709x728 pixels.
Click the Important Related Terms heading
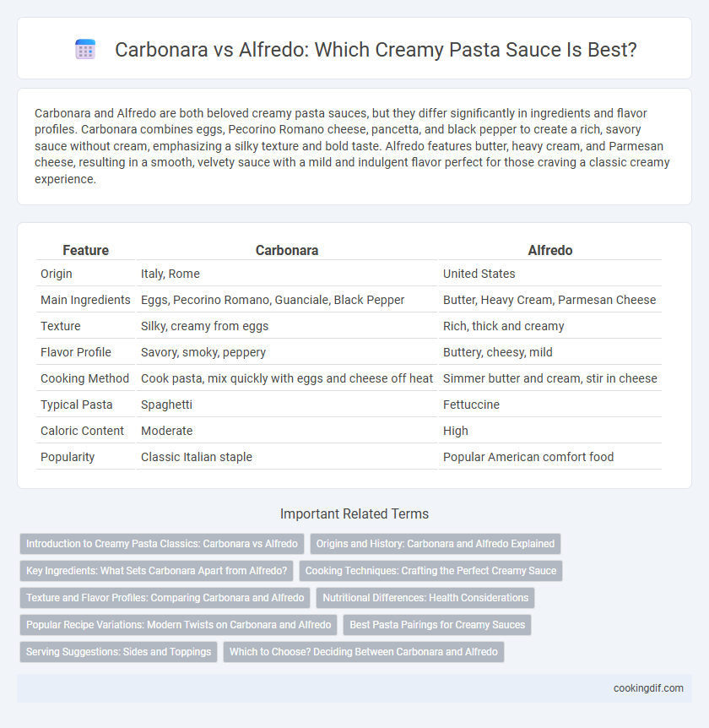pos(354,514)
